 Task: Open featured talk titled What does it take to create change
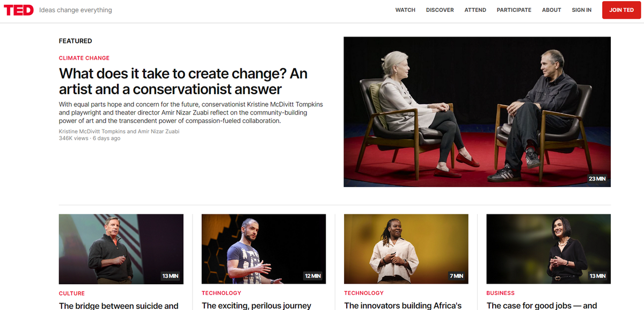(183, 81)
